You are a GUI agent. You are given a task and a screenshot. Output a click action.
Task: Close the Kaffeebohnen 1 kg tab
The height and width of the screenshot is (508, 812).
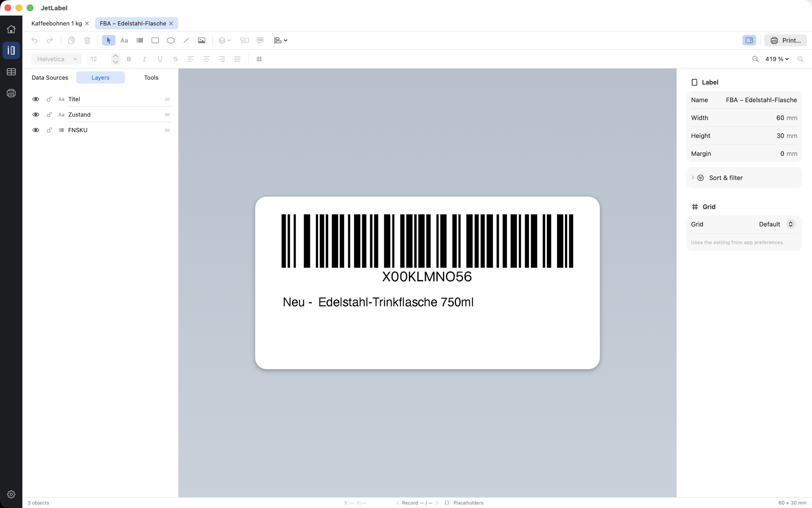click(87, 23)
